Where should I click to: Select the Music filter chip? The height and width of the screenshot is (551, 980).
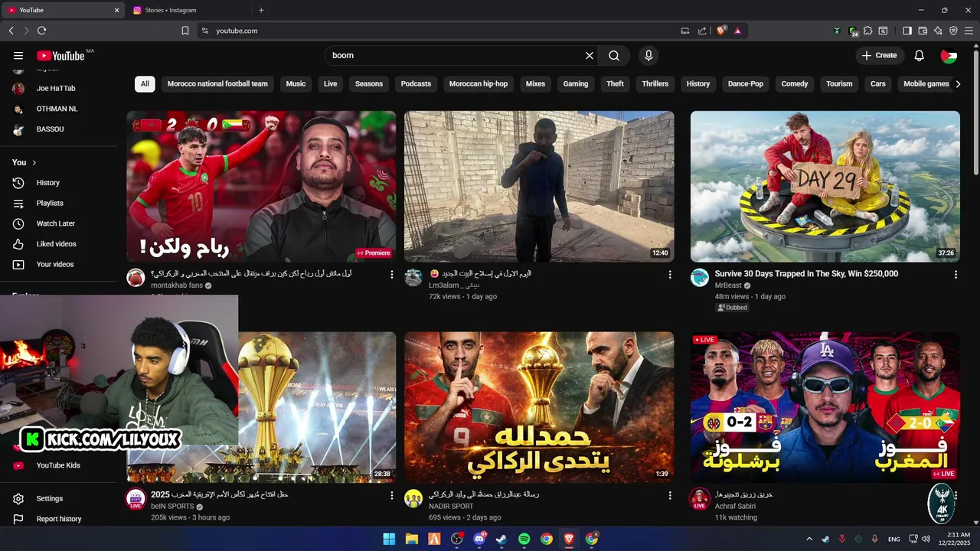tap(296, 83)
